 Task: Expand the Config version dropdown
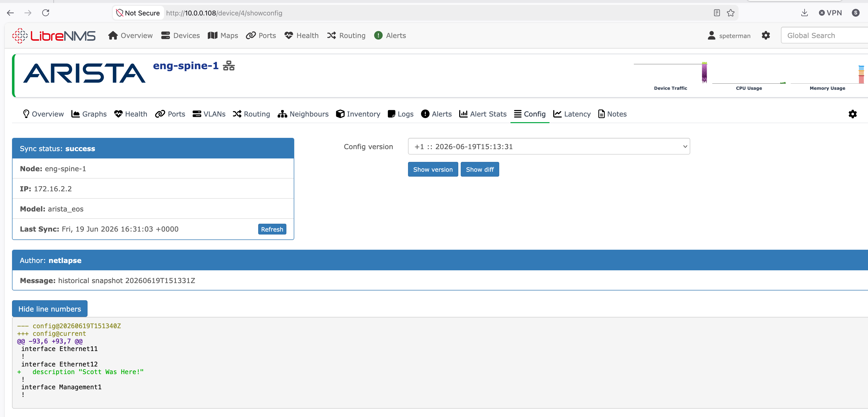[549, 146]
